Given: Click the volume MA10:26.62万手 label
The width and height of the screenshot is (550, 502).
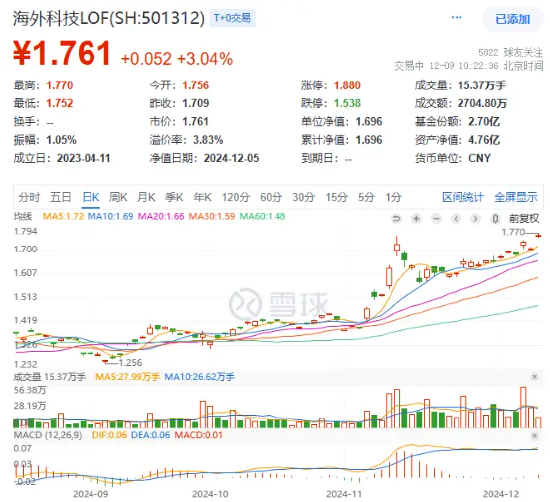Looking at the screenshot, I should click(200, 377).
